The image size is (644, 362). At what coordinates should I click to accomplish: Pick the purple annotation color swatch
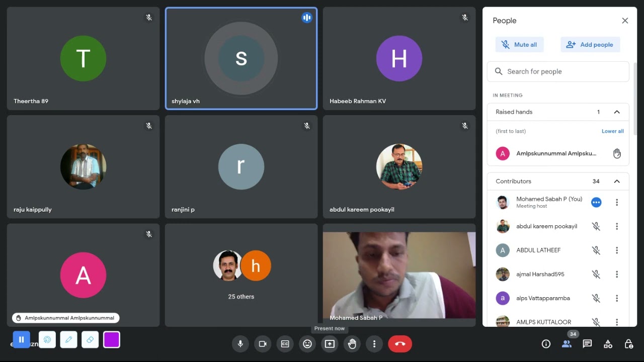(x=112, y=340)
